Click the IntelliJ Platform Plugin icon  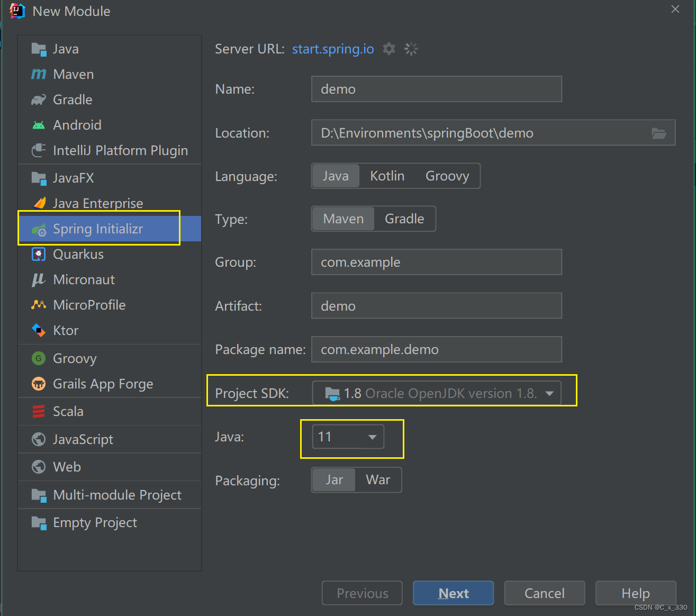tap(39, 151)
